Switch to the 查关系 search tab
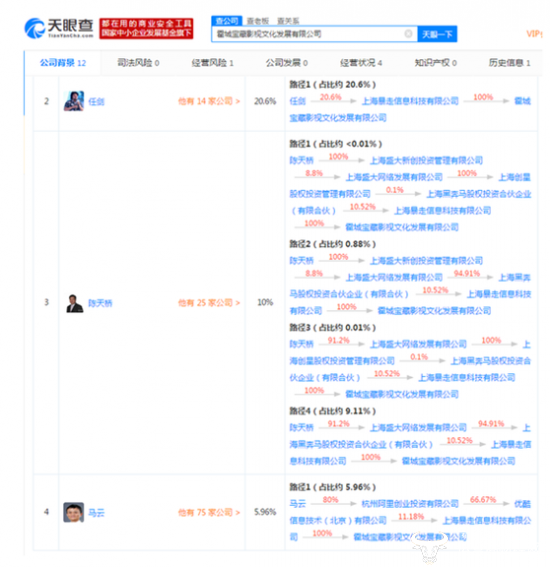Screen dimensions: 550x567 pos(288,21)
